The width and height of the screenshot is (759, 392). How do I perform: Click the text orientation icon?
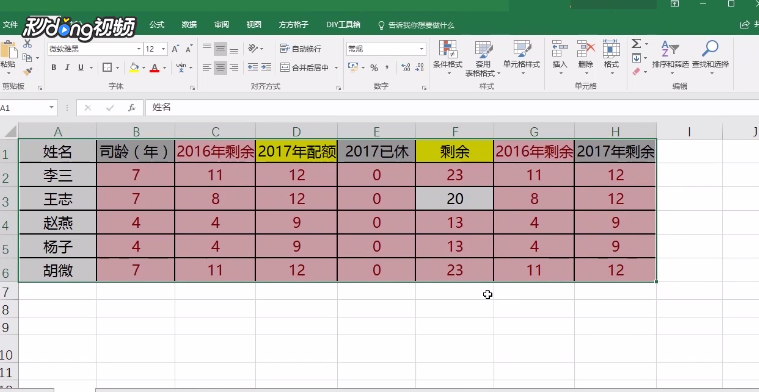[x=253, y=48]
